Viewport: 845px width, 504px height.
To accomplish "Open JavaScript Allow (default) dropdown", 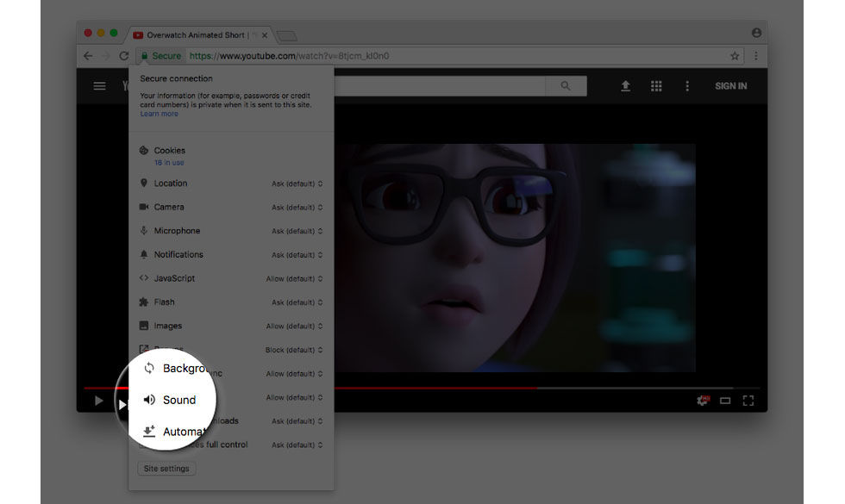I will pos(294,278).
